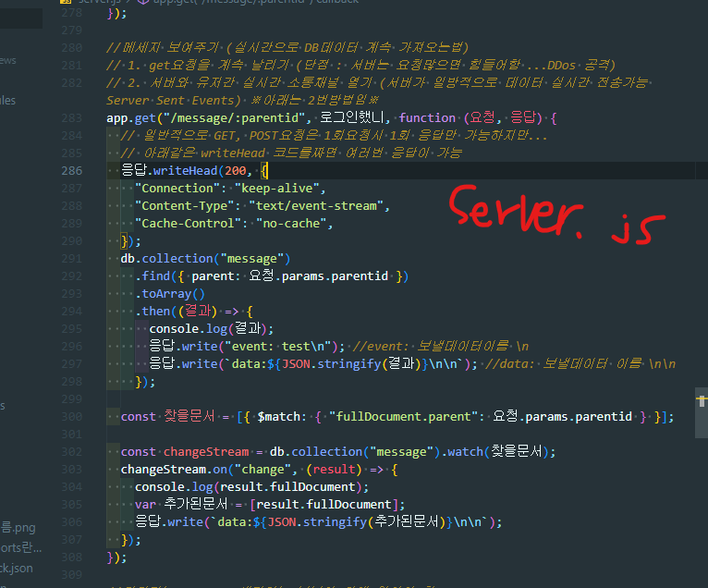Click params.parentid on line 292
The width and height of the screenshot is (708, 588).
(x=335, y=276)
